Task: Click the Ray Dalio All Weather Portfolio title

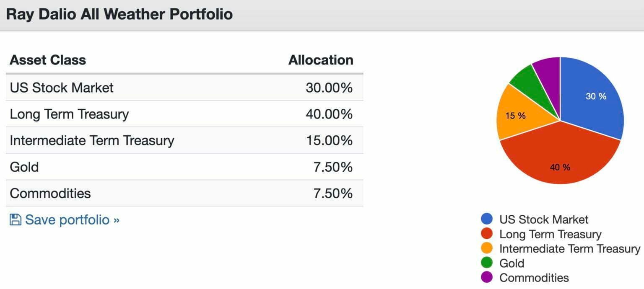Action: click(x=119, y=13)
